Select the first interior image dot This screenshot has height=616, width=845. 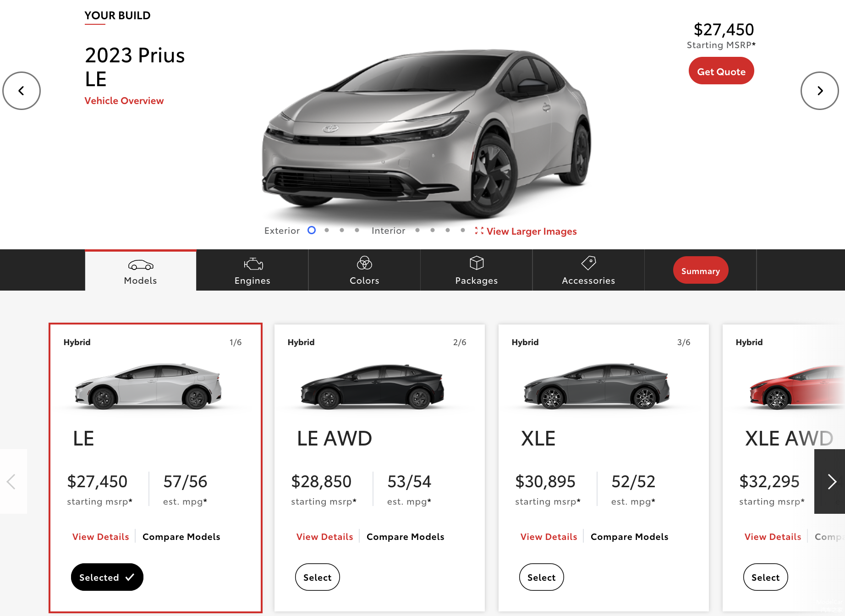pos(417,230)
